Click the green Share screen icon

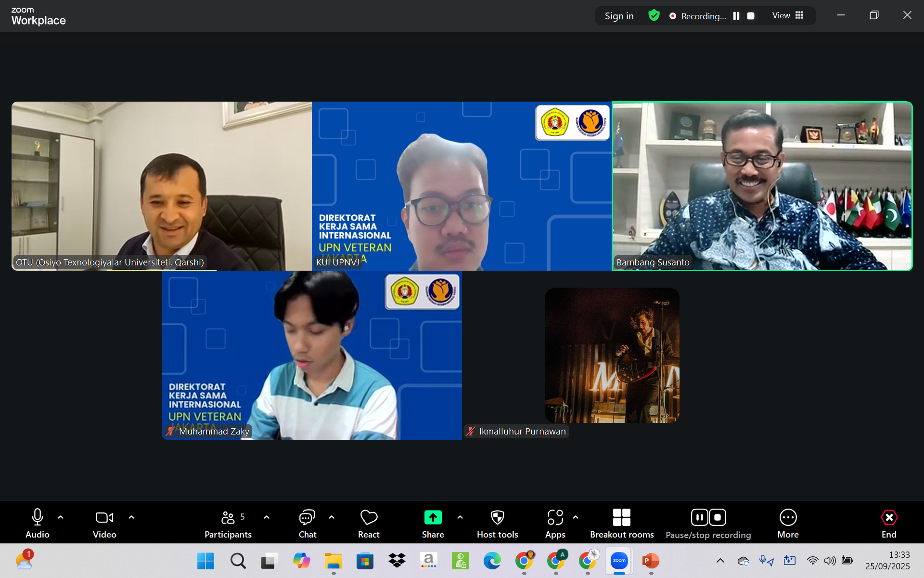point(433,517)
